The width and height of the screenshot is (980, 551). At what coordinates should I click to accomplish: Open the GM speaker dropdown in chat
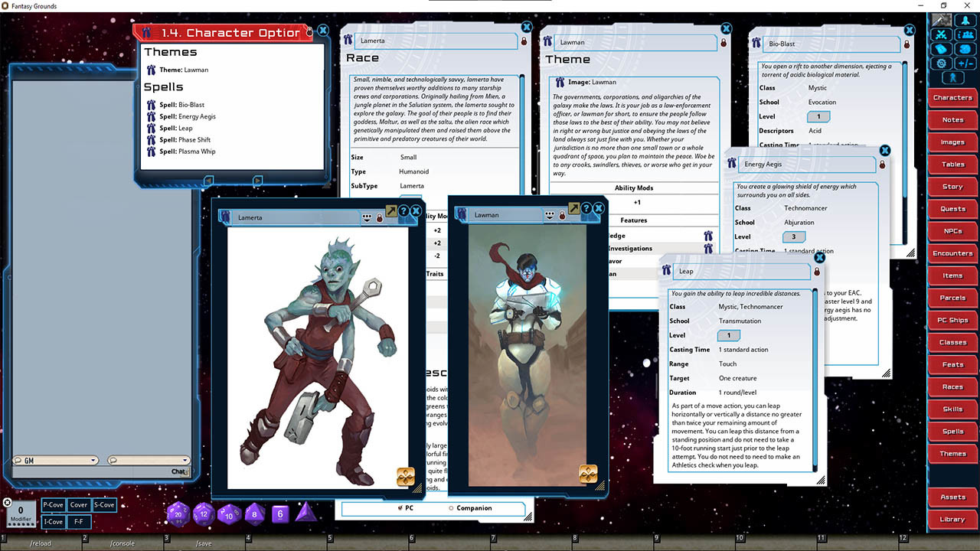[x=93, y=460]
